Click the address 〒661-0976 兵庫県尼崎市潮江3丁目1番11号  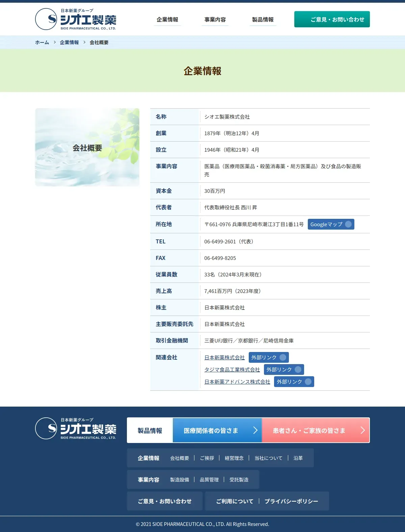tap(254, 224)
